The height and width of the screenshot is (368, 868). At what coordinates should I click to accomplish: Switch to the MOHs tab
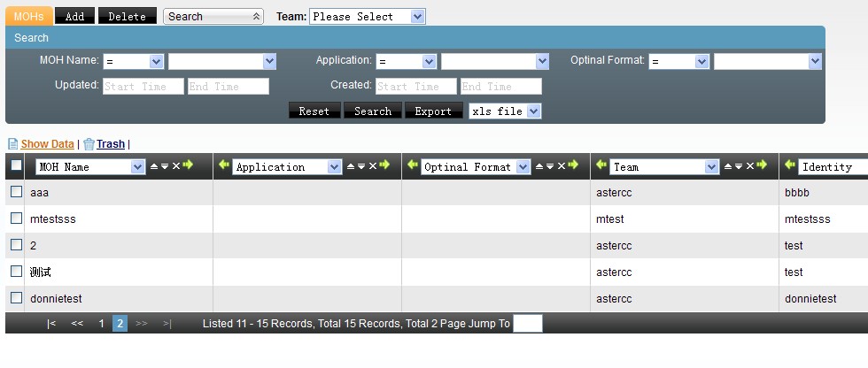pyautogui.click(x=28, y=17)
